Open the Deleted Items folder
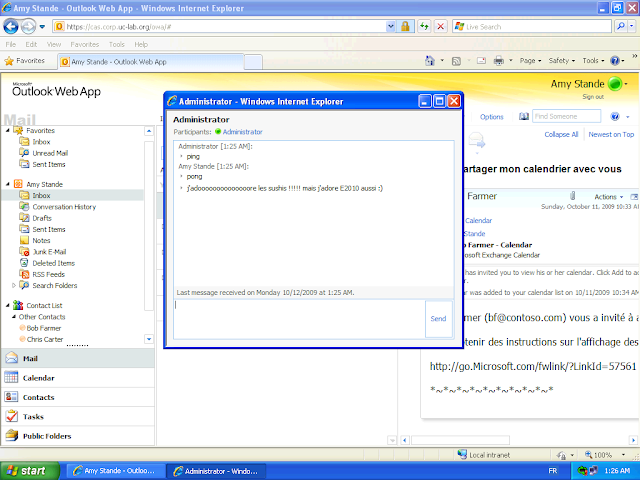640x480 pixels. [53, 263]
